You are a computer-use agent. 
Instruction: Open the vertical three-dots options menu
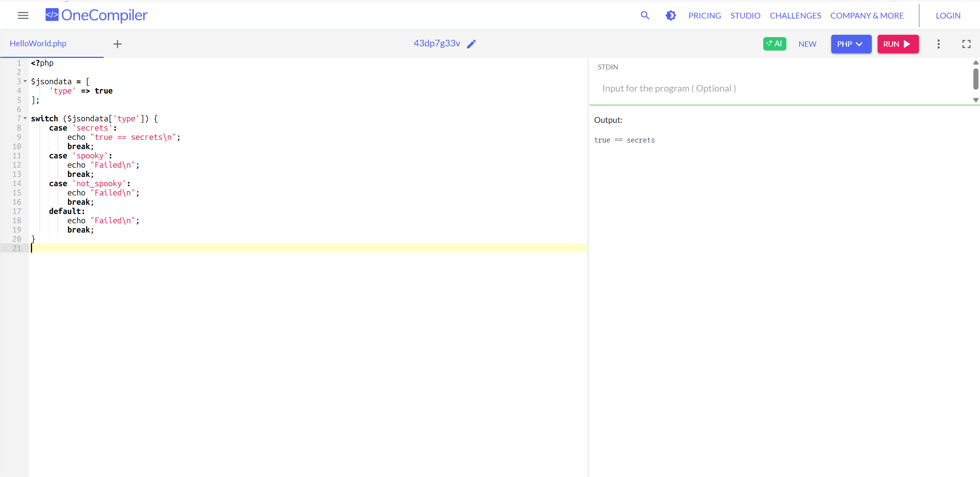point(938,44)
